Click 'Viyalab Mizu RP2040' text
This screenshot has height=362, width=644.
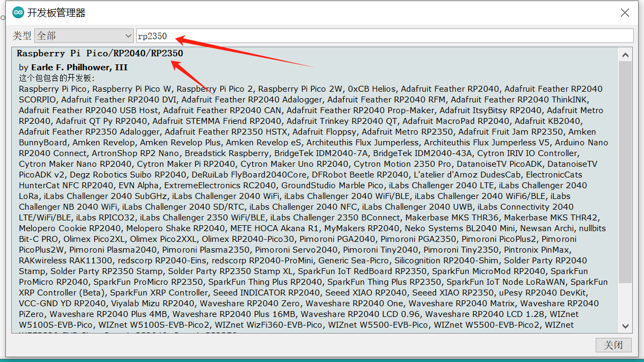(153, 304)
